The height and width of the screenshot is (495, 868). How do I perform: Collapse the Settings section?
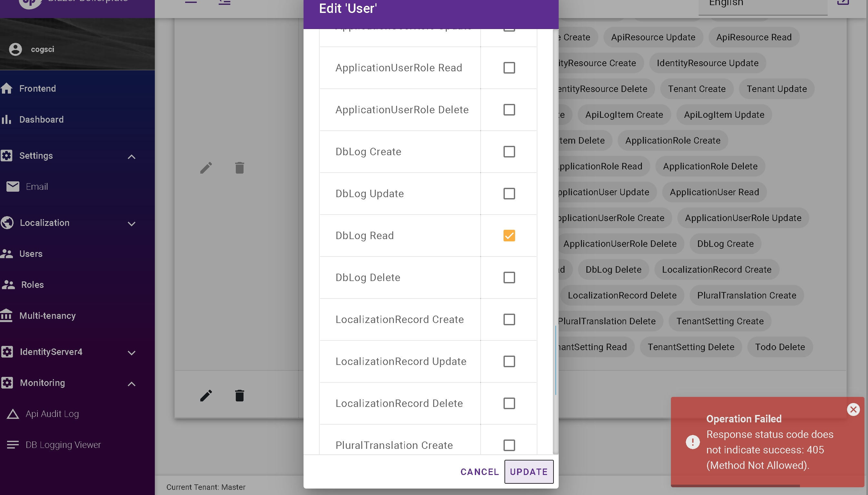pos(132,157)
